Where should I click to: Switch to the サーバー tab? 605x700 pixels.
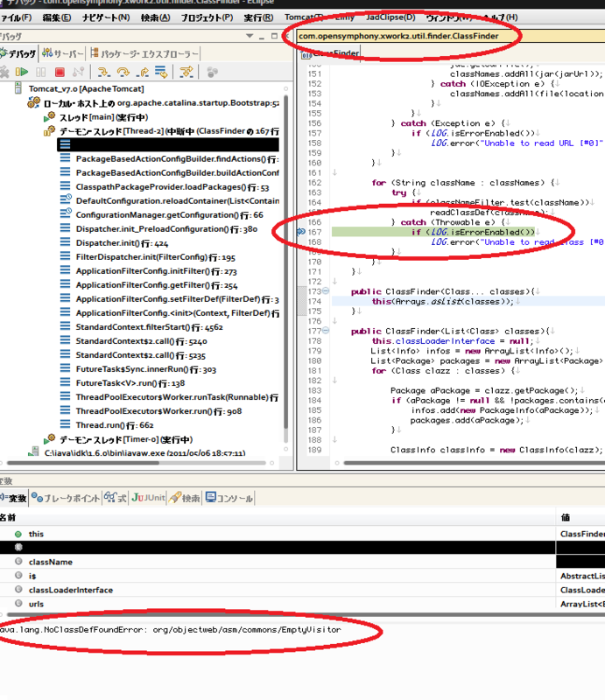[x=63, y=54]
